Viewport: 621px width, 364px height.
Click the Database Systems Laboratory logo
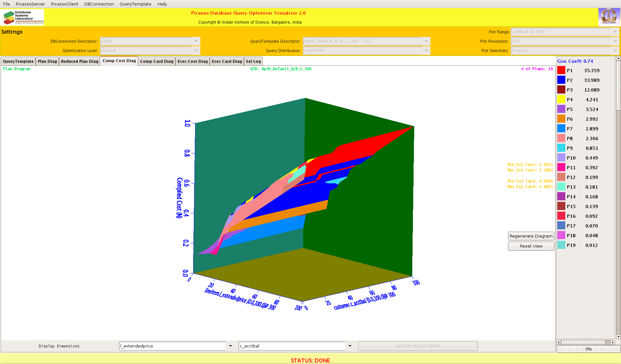pyautogui.click(x=23, y=17)
